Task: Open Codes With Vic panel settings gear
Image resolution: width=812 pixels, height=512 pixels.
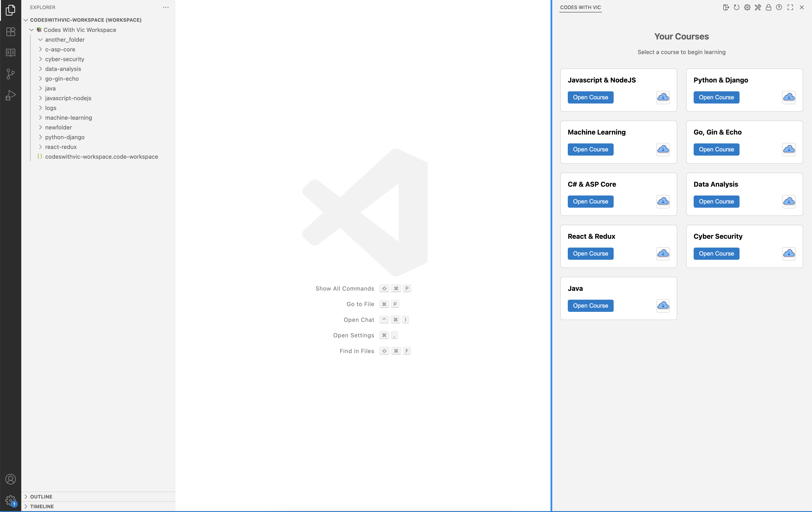Action: click(x=747, y=7)
